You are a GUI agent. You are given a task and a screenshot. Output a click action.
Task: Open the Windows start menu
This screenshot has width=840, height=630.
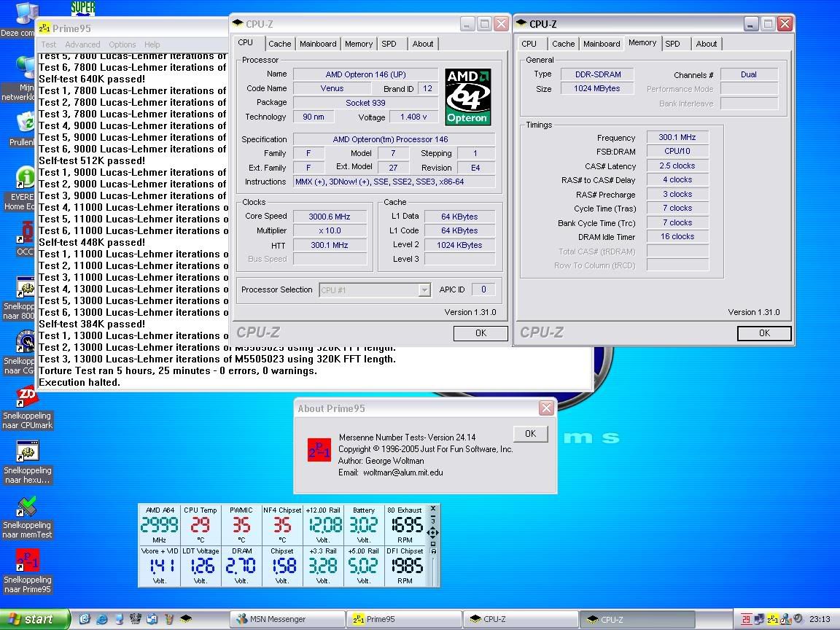tap(35, 619)
